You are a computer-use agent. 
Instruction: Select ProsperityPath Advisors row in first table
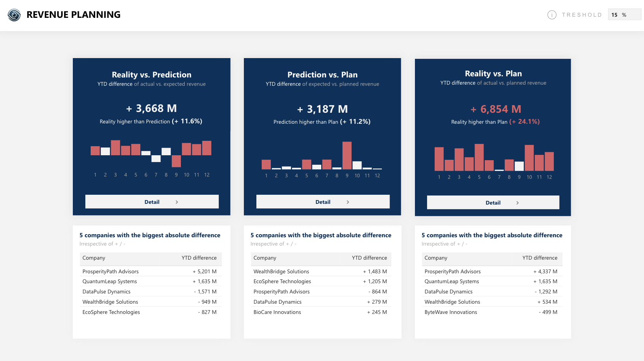(x=111, y=271)
